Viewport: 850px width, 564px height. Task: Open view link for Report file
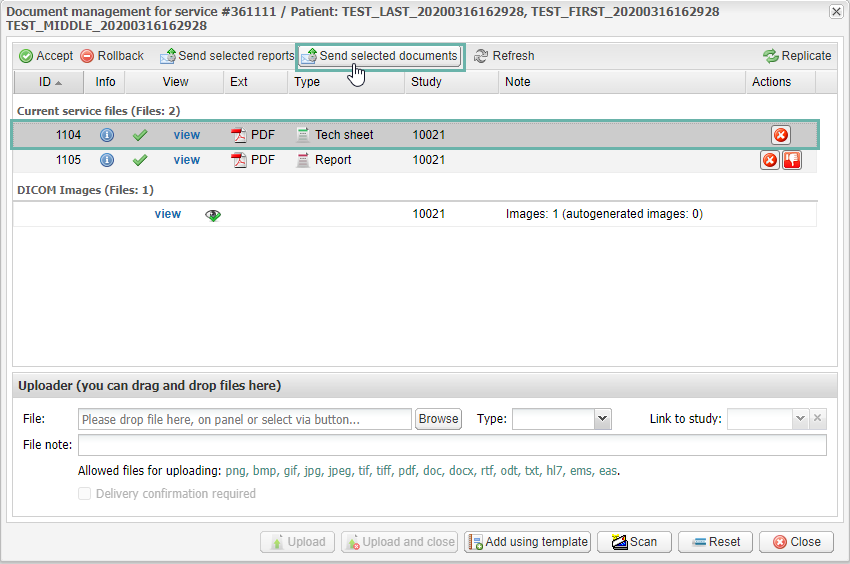(186, 160)
